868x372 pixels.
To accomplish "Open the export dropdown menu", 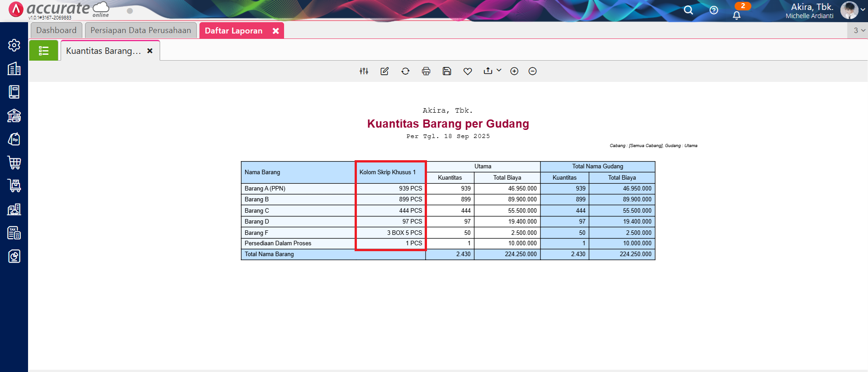I will [x=492, y=71].
